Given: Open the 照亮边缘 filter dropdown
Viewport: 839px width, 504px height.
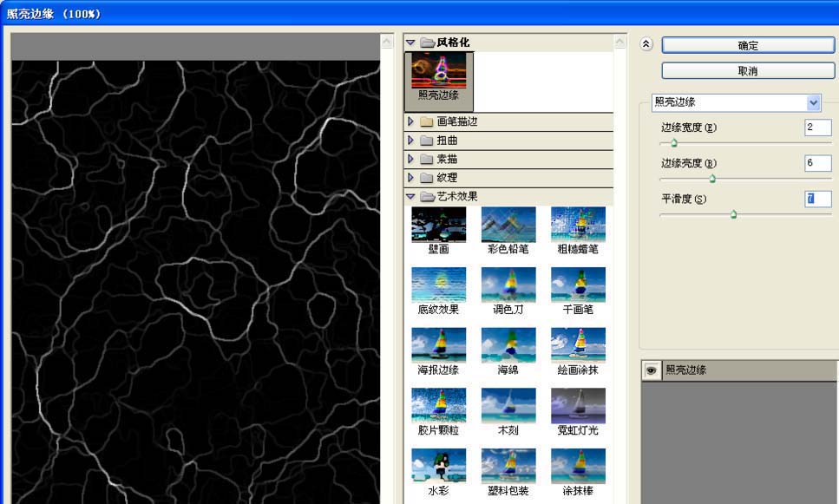Looking at the screenshot, I should point(813,102).
